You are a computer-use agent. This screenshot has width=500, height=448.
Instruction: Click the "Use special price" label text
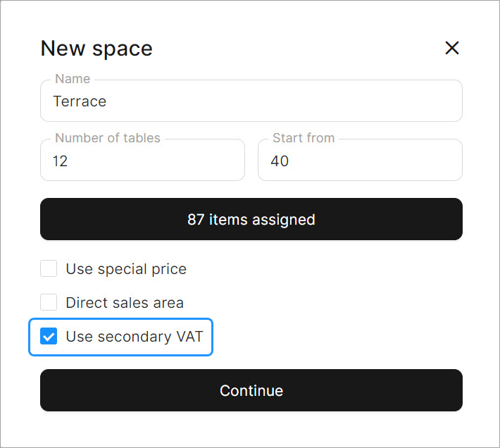(126, 269)
